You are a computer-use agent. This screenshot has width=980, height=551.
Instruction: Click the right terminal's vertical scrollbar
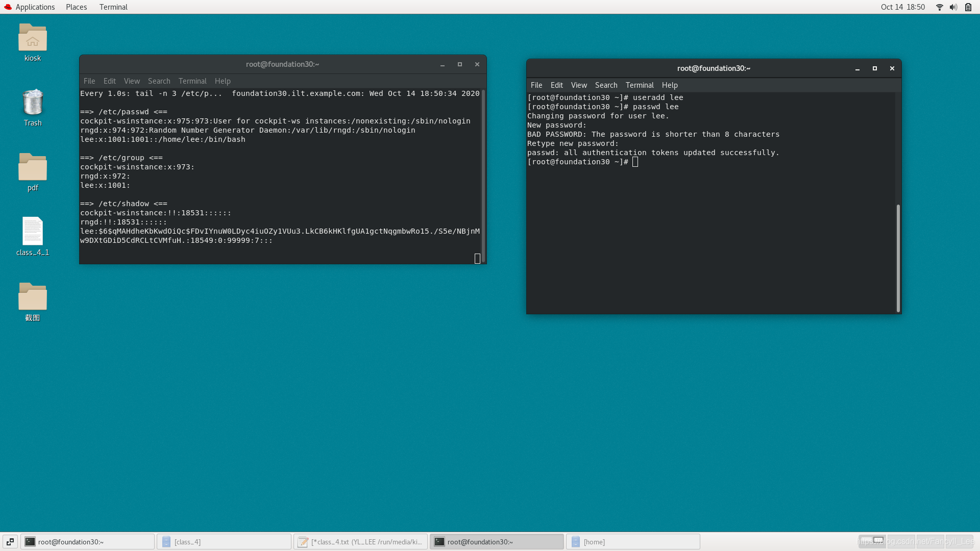(898, 258)
